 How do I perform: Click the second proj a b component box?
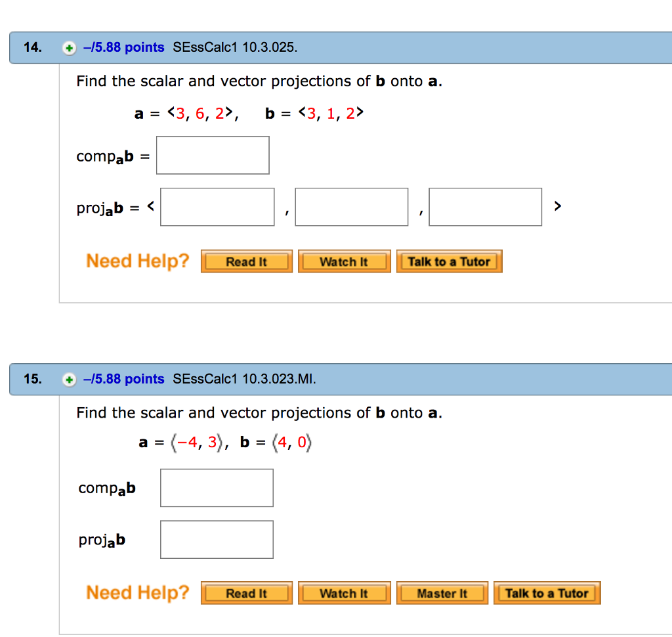click(x=351, y=206)
